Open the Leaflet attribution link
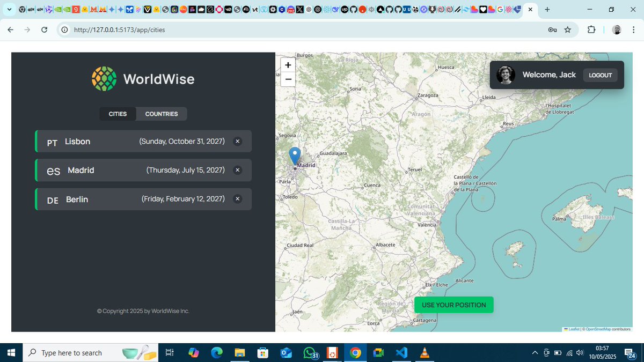The width and height of the screenshot is (644, 362). point(571,329)
